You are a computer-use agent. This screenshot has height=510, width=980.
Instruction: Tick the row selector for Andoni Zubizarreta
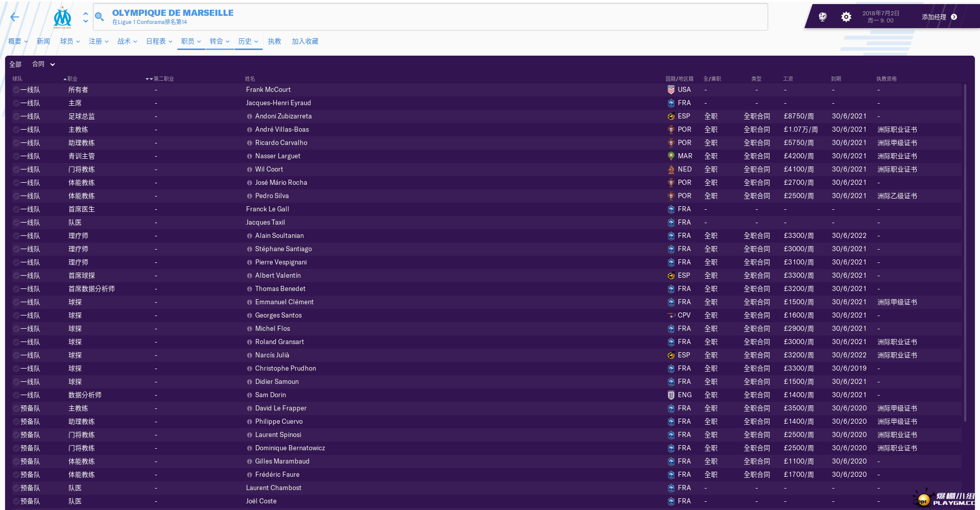click(x=16, y=116)
